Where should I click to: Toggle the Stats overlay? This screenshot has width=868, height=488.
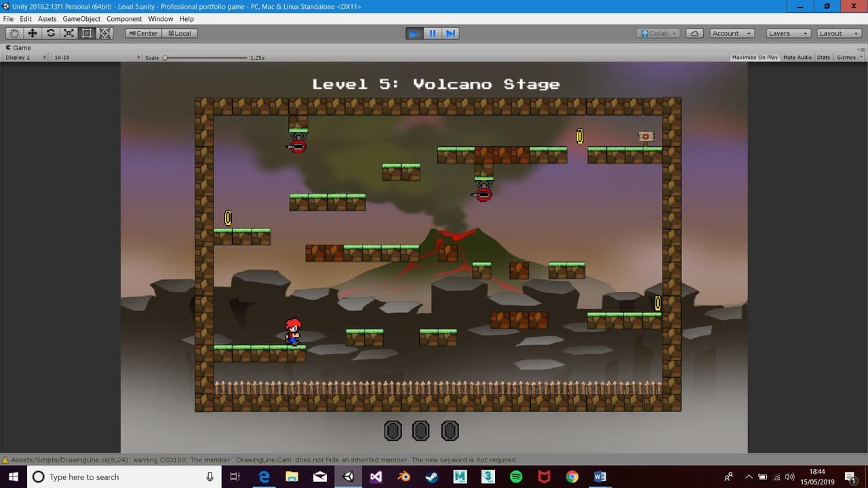823,58
